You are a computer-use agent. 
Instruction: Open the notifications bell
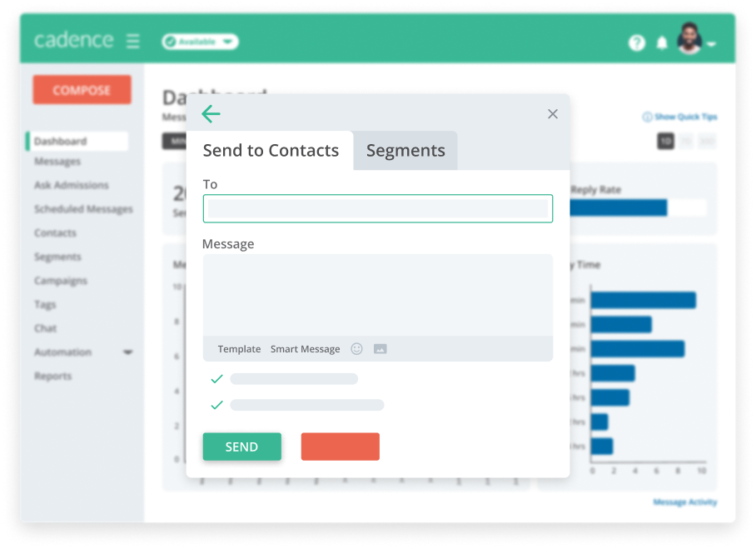tap(663, 42)
